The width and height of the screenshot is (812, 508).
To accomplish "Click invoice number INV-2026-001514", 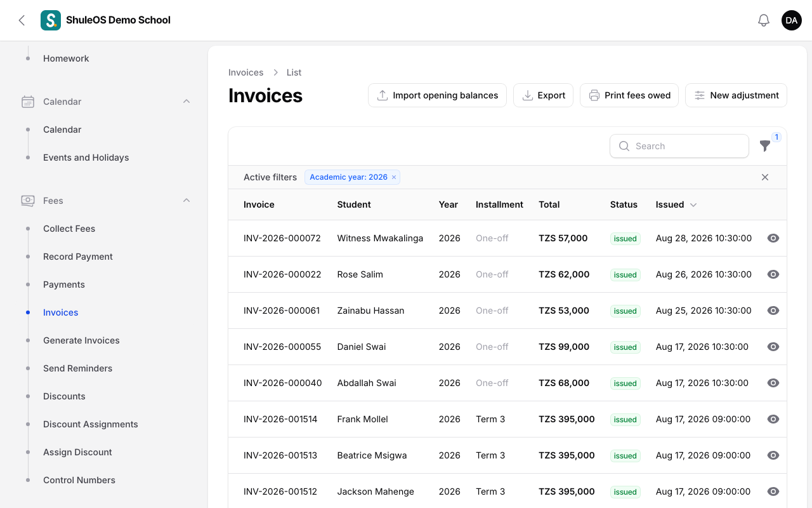I will [280, 419].
